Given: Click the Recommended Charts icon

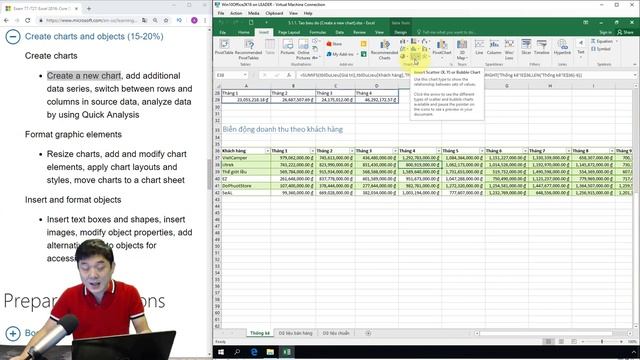Looking at the screenshot, I should 384,49.
